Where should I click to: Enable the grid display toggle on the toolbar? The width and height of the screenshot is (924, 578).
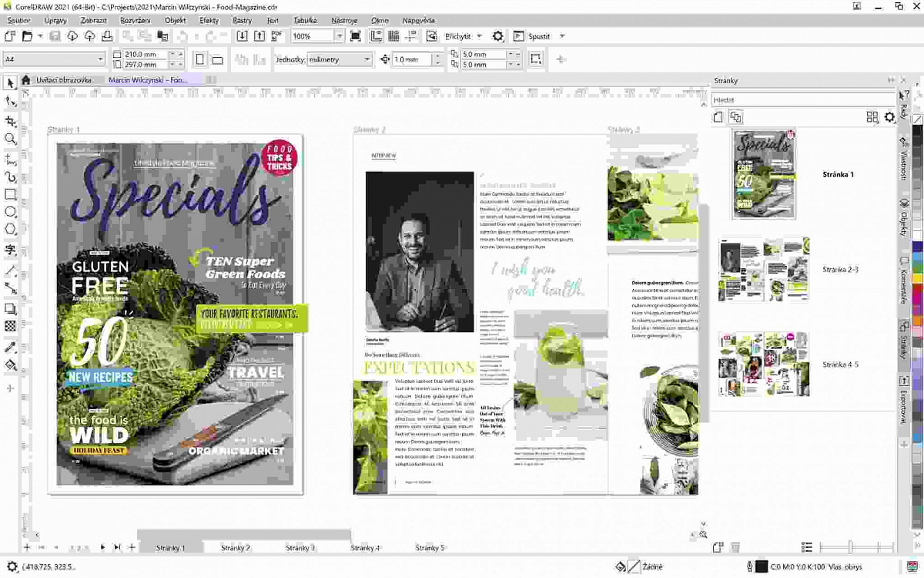[393, 35]
